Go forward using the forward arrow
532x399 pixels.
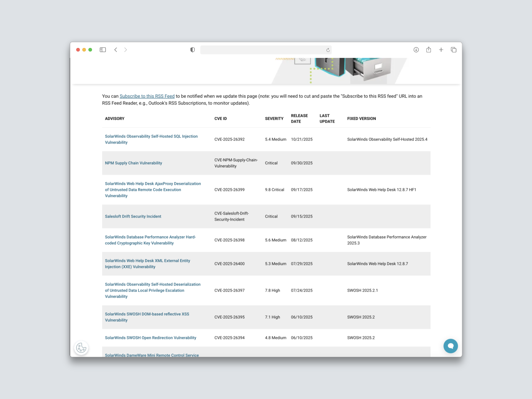tap(126, 50)
